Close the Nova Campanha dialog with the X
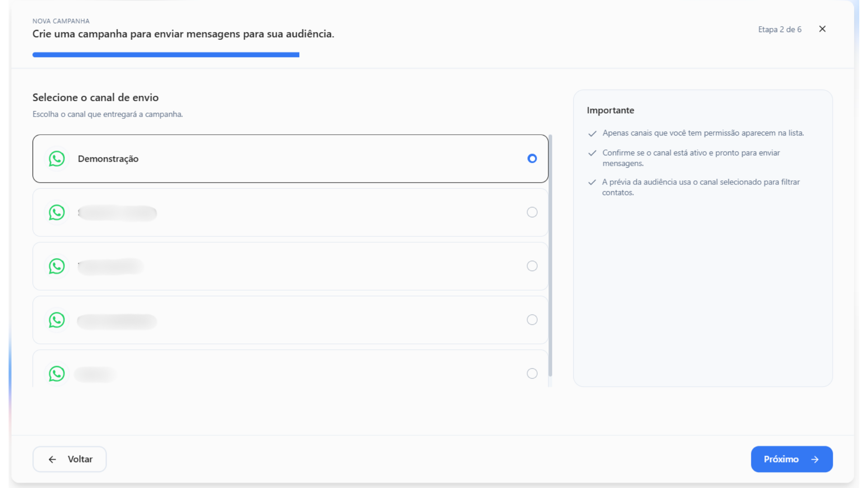 (x=822, y=29)
